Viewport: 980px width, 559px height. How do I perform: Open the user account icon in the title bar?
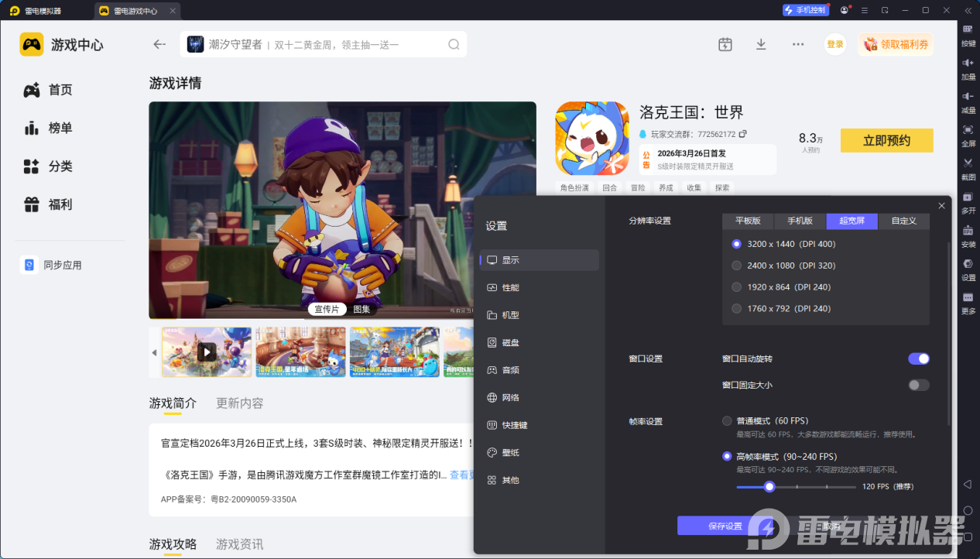[844, 10]
